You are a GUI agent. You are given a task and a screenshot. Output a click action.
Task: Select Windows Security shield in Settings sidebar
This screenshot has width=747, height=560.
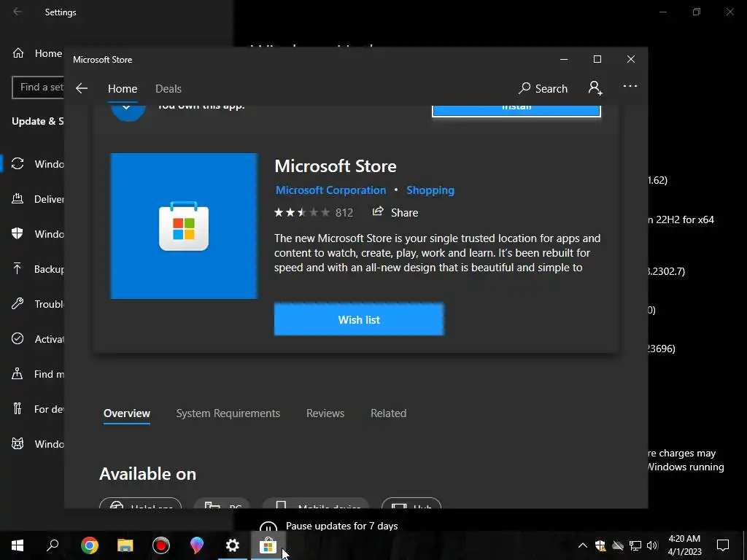tap(18, 234)
